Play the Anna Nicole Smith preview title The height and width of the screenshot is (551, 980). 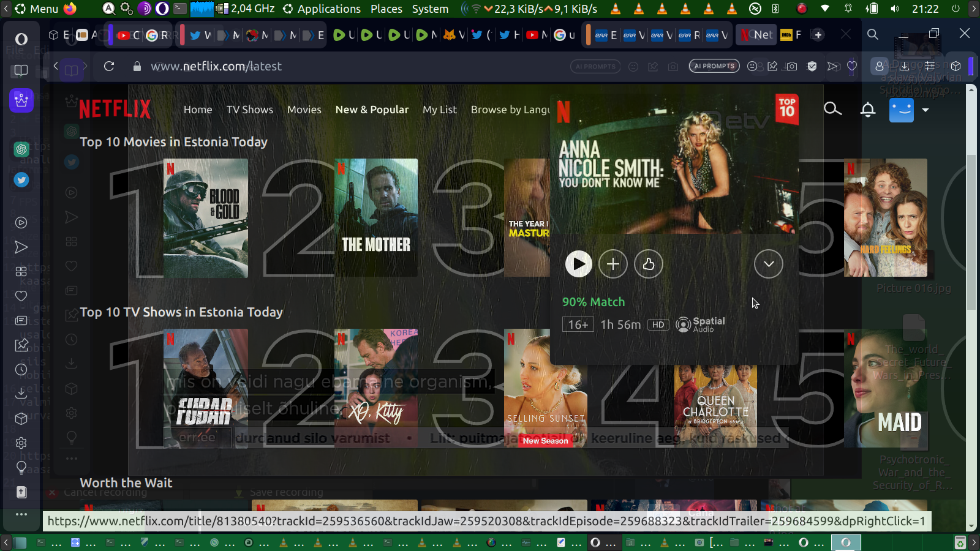(578, 264)
